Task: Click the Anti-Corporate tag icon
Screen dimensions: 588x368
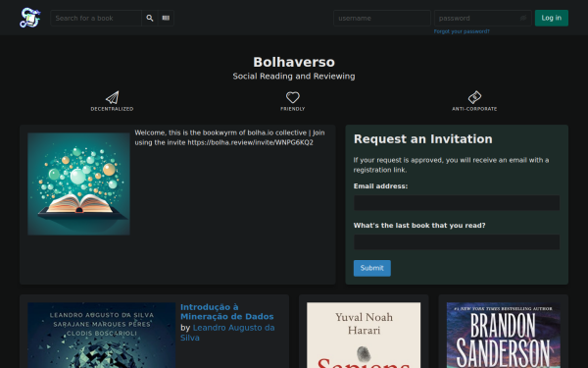Action: tap(474, 97)
